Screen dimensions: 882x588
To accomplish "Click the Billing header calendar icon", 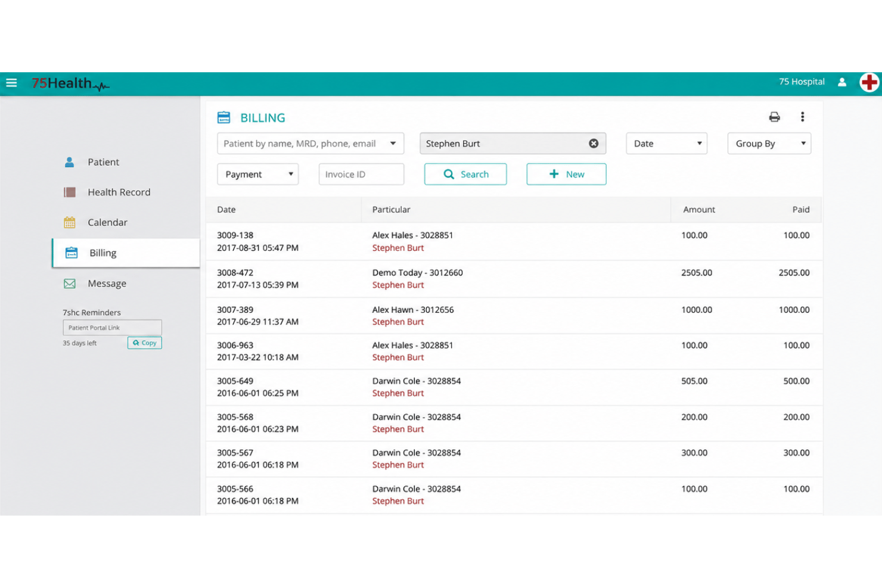I will (x=223, y=117).
